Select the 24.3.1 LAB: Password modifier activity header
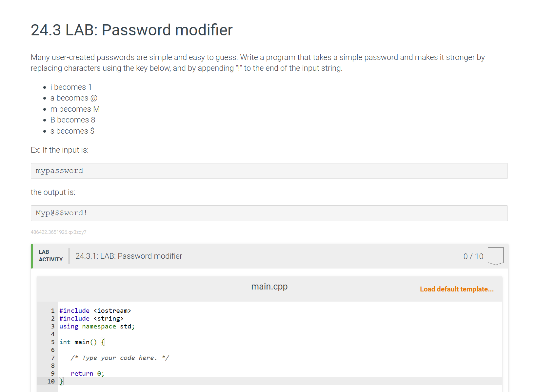Screen dimensions: 538x392 (x=129, y=256)
